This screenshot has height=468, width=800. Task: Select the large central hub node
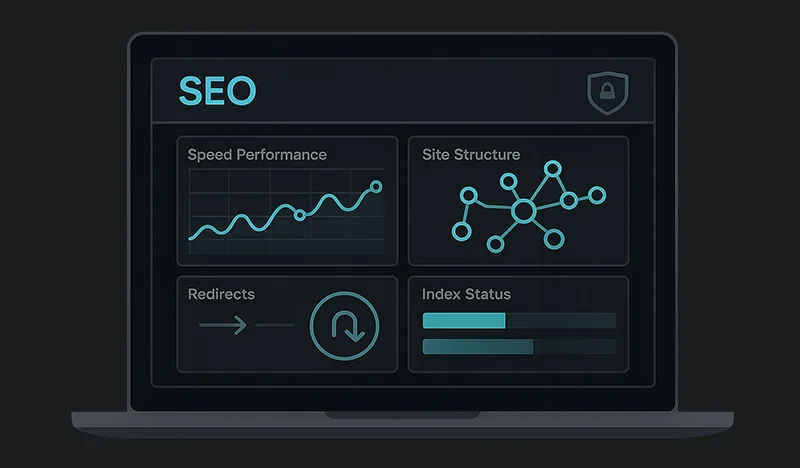click(x=523, y=211)
